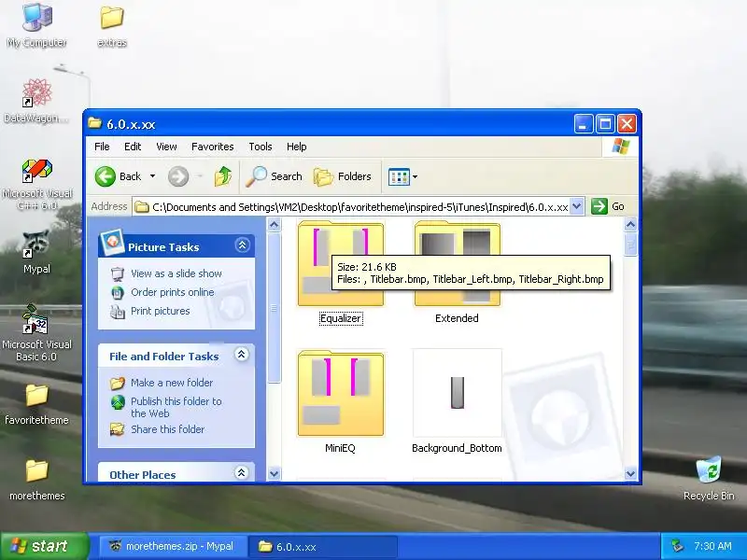Select the Mypal desktop shortcut

[x=36, y=252]
